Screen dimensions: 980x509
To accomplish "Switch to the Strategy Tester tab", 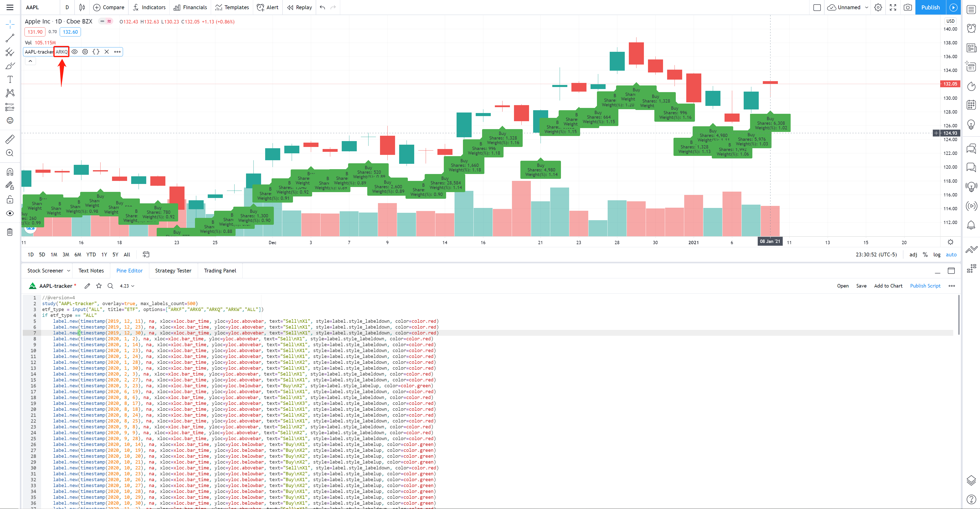I will pos(173,270).
